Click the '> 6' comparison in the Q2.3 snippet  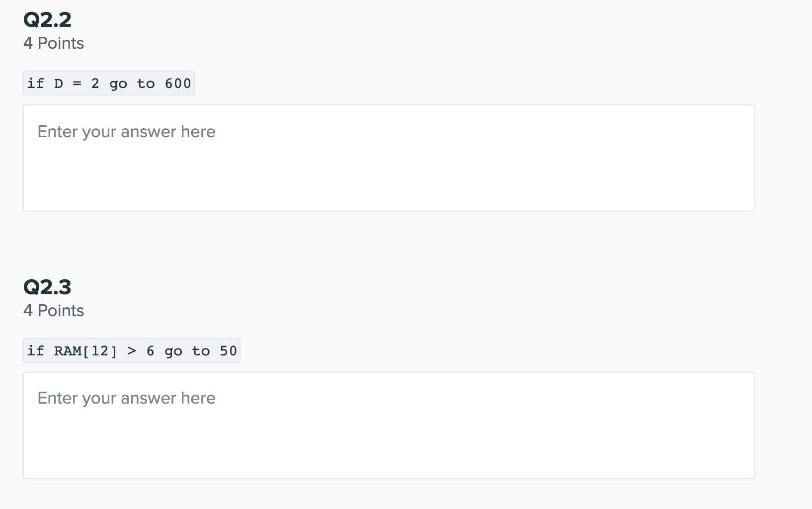(140, 350)
